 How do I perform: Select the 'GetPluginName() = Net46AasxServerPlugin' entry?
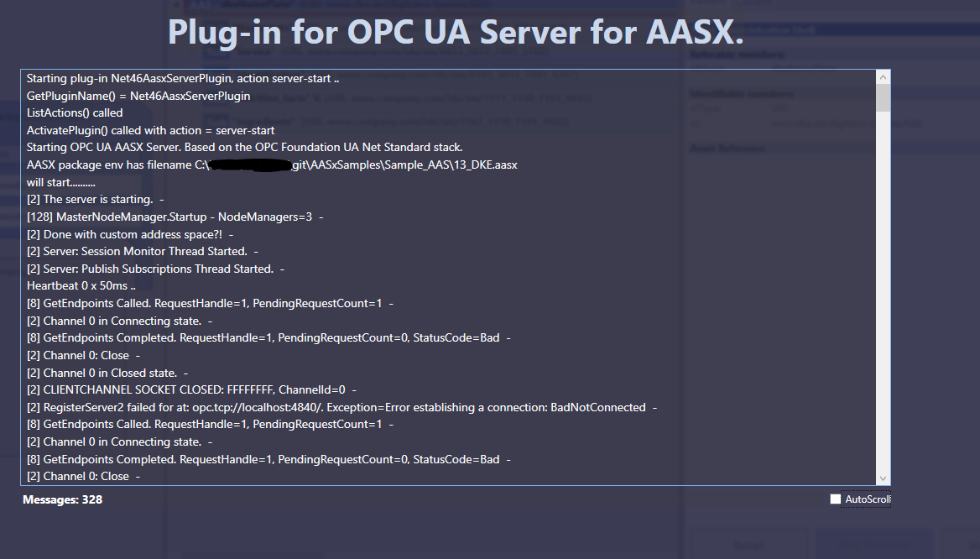click(x=140, y=95)
